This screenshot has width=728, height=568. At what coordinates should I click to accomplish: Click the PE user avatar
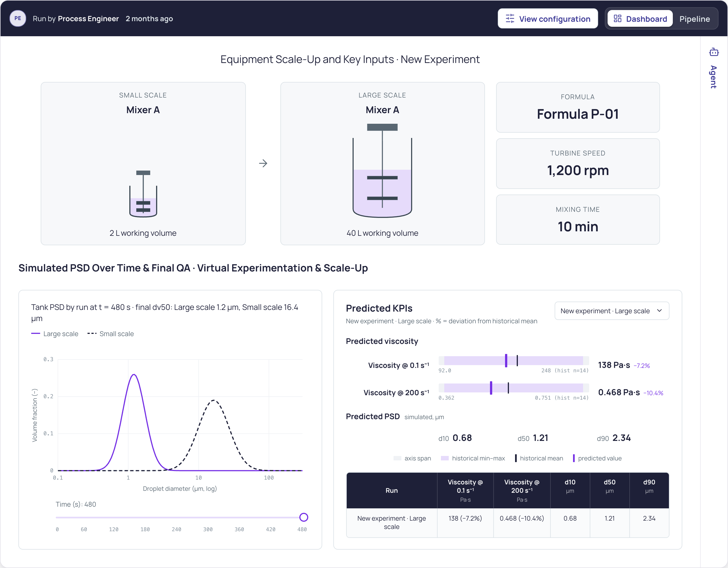point(18,18)
